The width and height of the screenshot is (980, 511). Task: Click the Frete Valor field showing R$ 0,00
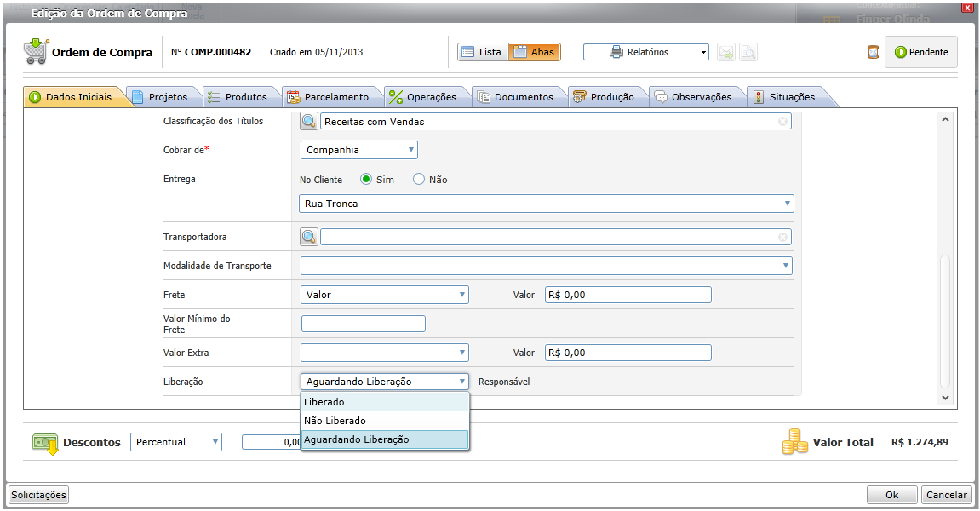tap(628, 295)
